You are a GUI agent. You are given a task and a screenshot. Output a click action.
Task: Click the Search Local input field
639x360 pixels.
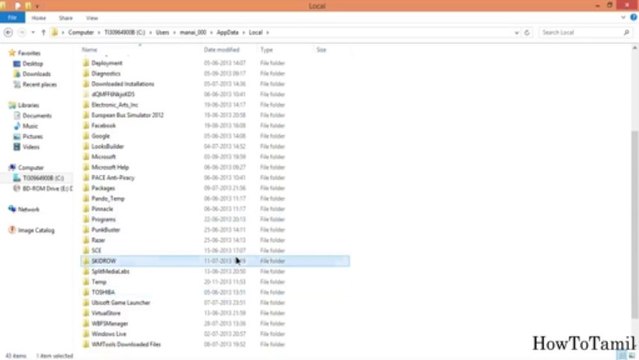(x=580, y=32)
